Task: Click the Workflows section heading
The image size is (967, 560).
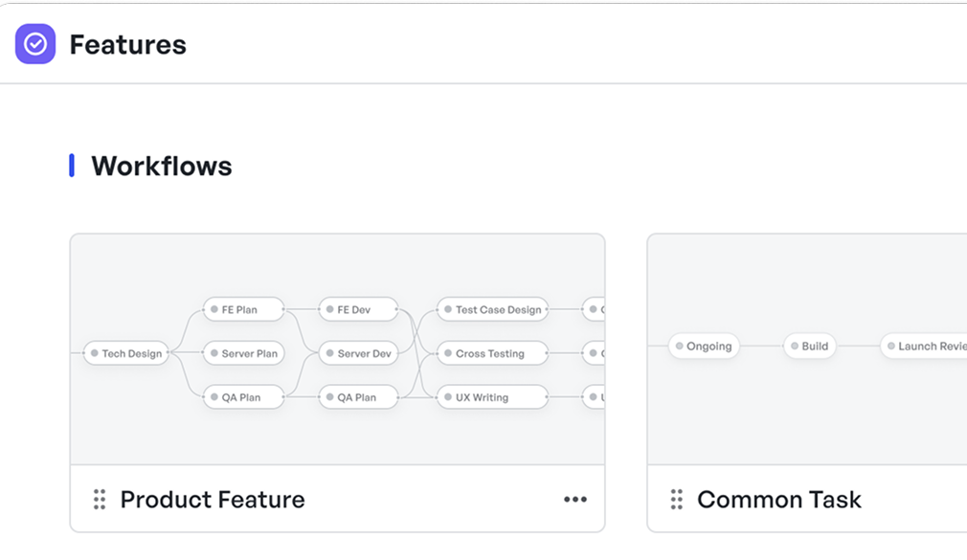Action: [x=160, y=165]
